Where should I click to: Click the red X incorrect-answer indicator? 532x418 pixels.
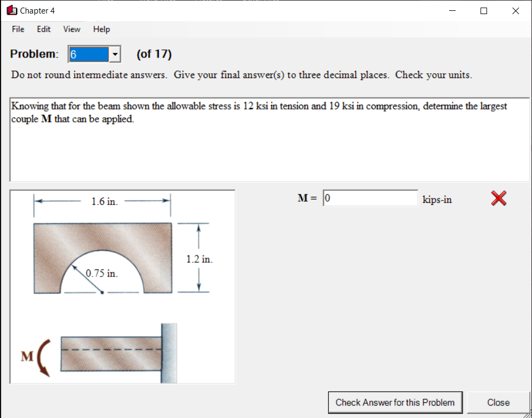[498, 198]
